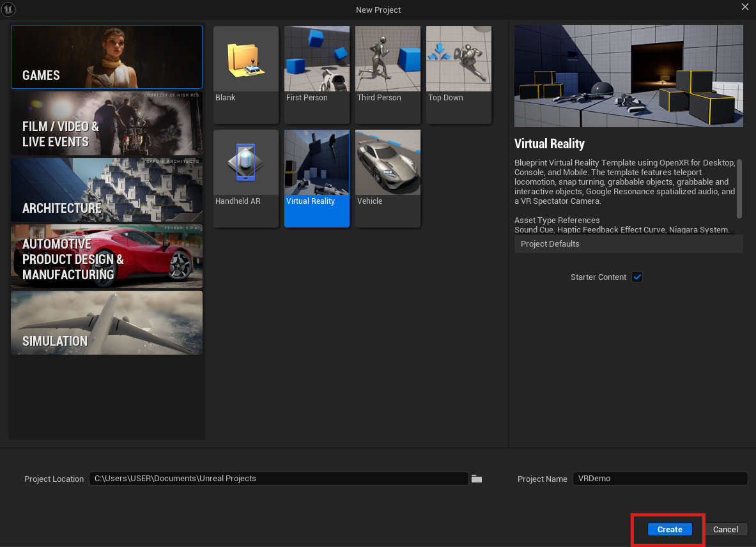This screenshot has height=547, width=756.
Task: Select the Top Down template
Action: click(x=459, y=74)
